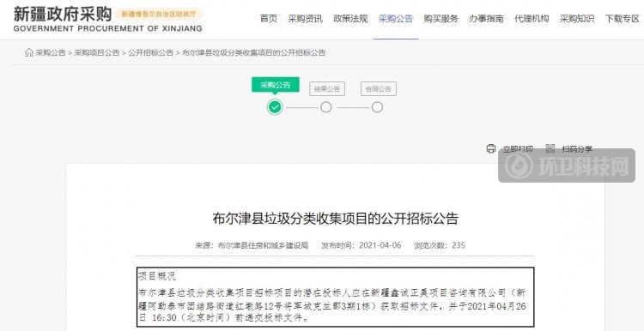Open the 政策法规 menu item

(x=350, y=19)
